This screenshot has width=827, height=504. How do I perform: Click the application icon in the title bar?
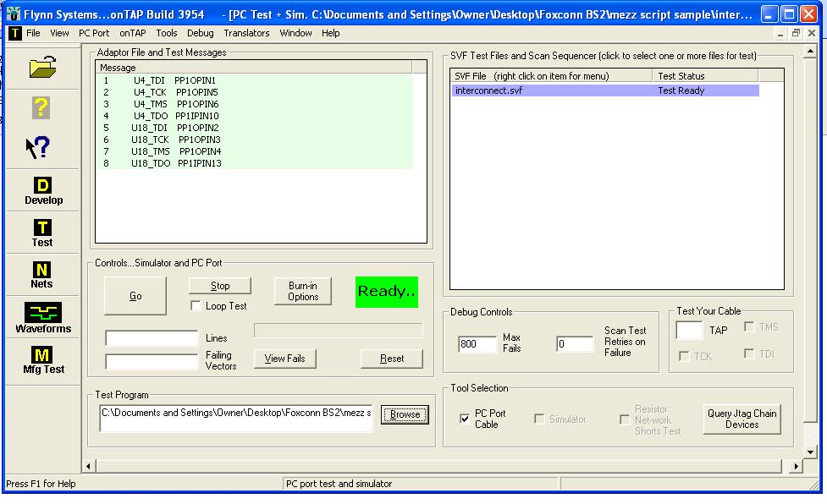tap(14, 14)
